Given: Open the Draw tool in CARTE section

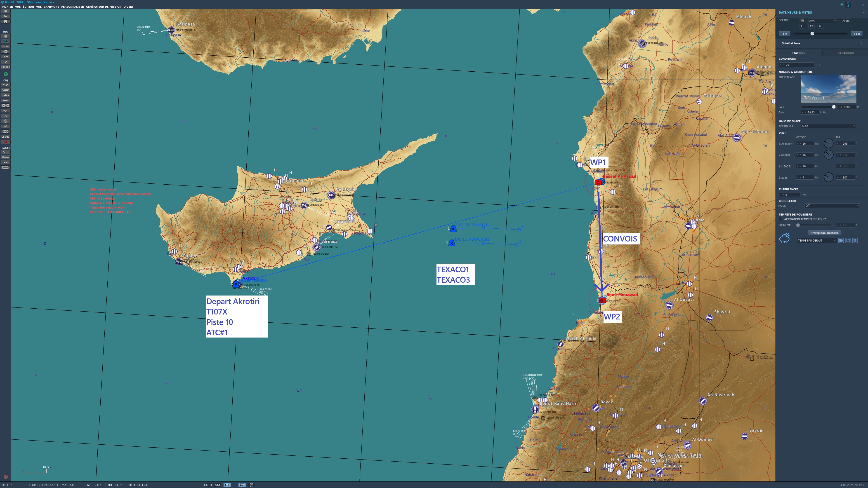Looking at the screenshot, I should point(6,157).
